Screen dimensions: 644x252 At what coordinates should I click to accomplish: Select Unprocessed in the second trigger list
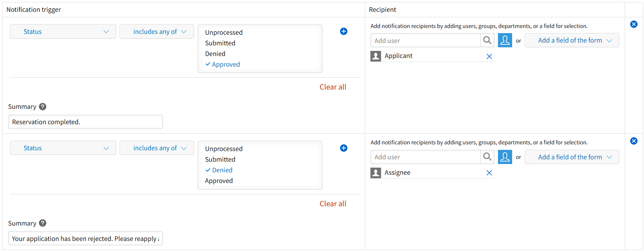(224, 149)
